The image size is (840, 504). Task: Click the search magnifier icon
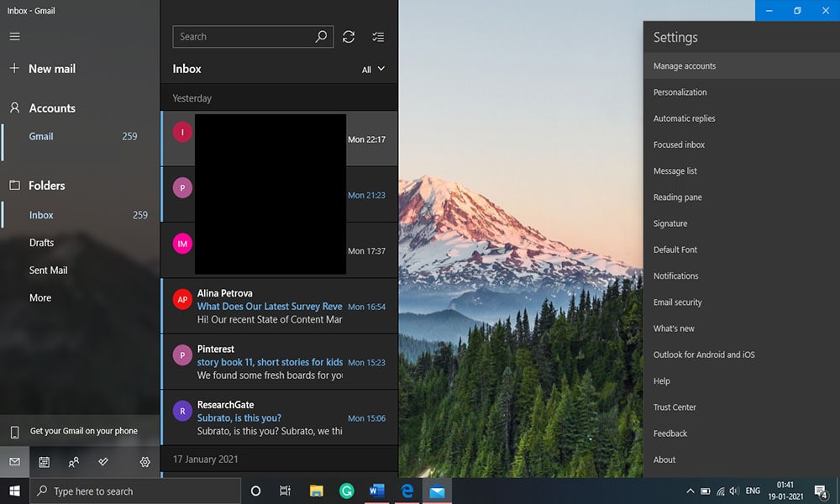point(321,36)
